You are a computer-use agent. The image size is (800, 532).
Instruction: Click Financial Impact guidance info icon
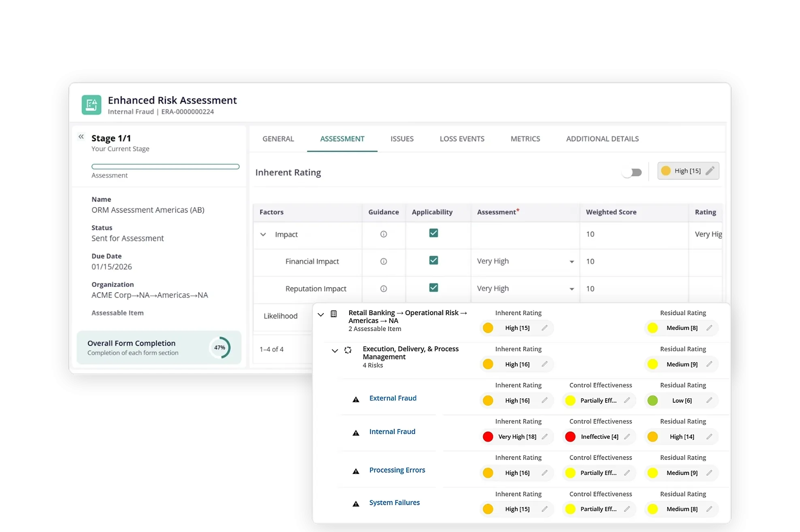click(383, 261)
